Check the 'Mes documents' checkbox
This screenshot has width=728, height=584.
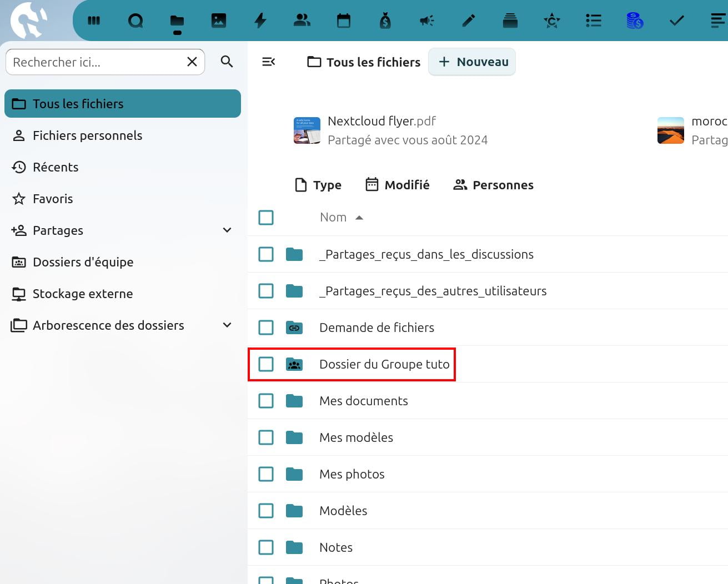pos(266,401)
